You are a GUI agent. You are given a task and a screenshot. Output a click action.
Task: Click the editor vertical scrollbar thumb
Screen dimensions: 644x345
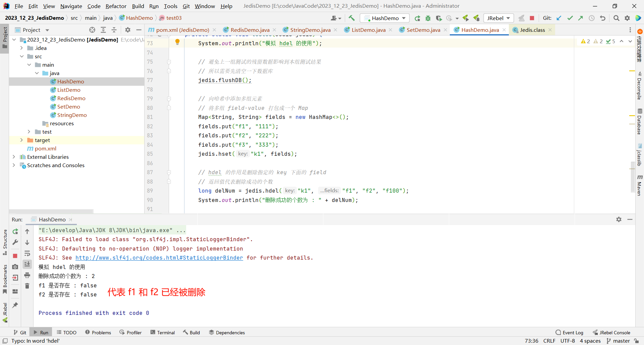(x=633, y=177)
